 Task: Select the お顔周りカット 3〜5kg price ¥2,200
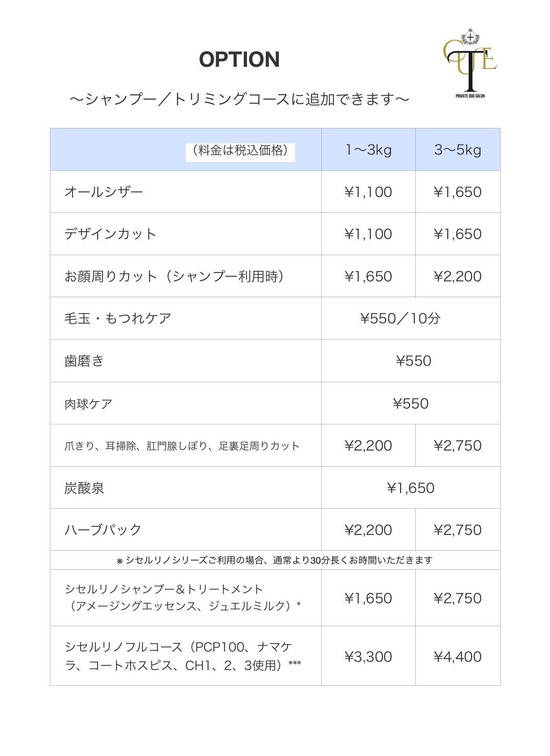click(458, 276)
